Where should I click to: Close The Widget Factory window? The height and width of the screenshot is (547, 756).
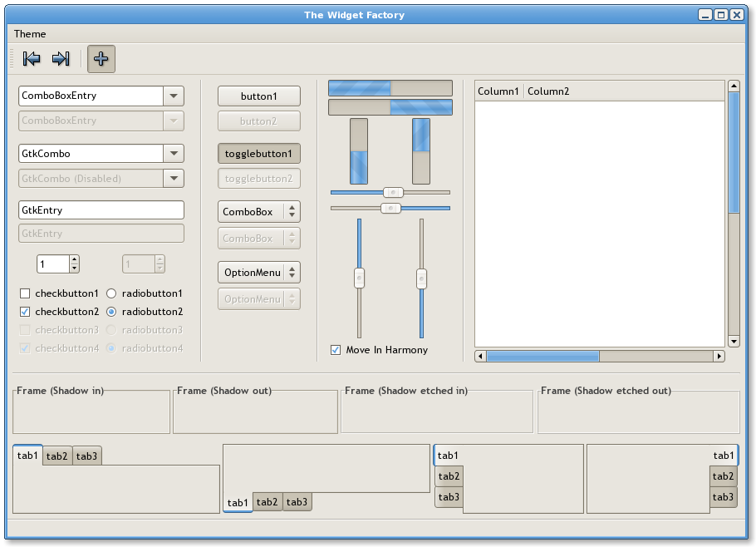[737, 15]
